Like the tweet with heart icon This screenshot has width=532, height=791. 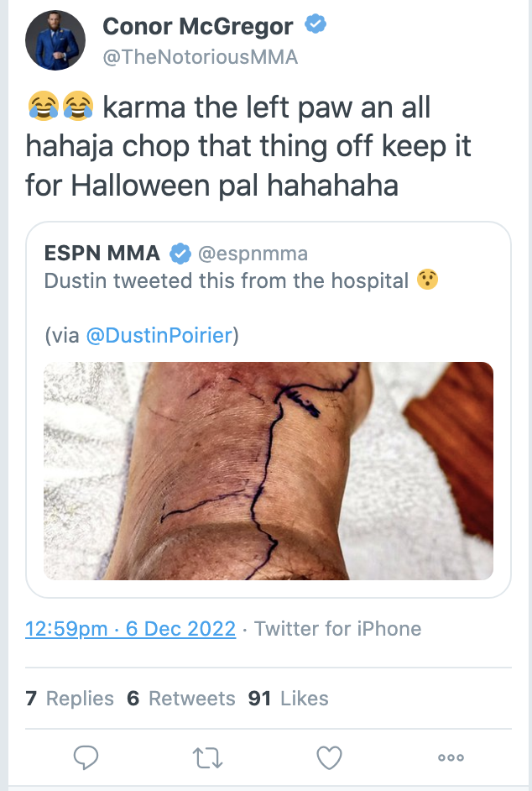[329, 757]
